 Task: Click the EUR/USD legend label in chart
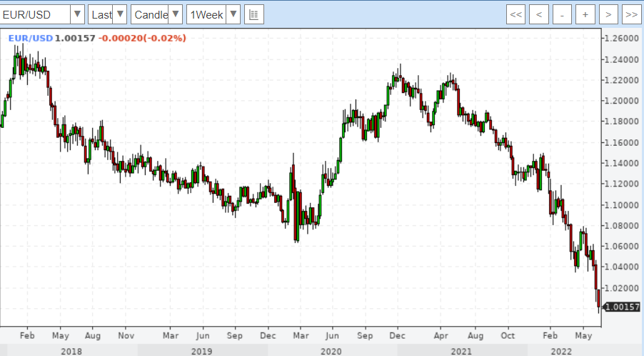tap(31, 38)
